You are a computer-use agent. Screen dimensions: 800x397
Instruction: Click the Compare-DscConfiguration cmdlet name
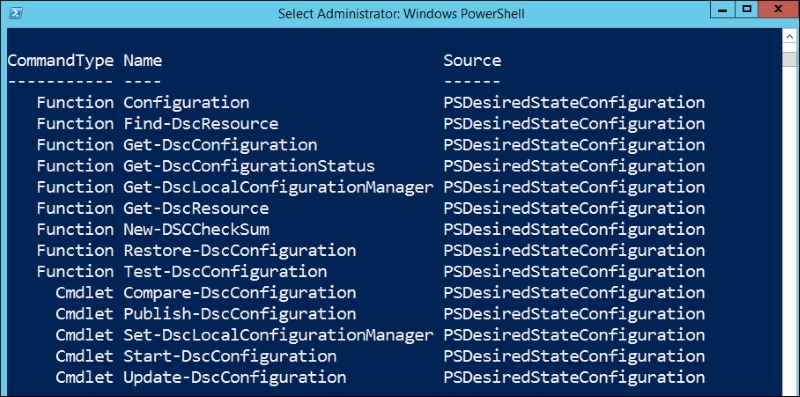(240, 293)
